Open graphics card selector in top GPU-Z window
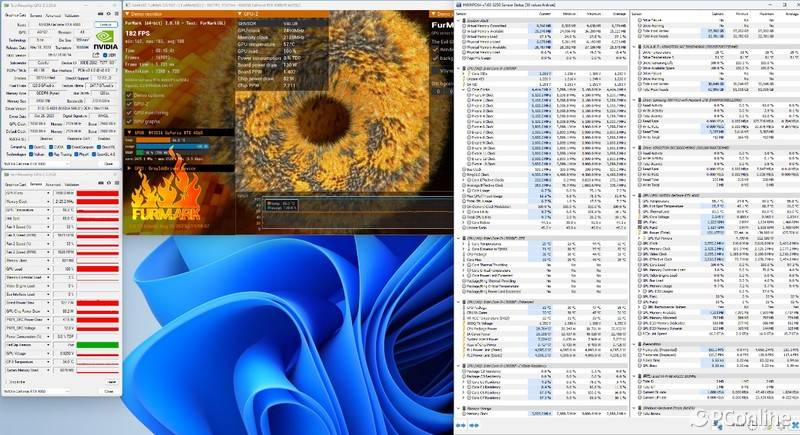This screenshot has width=800, height=435. click(x=37, y=164)
